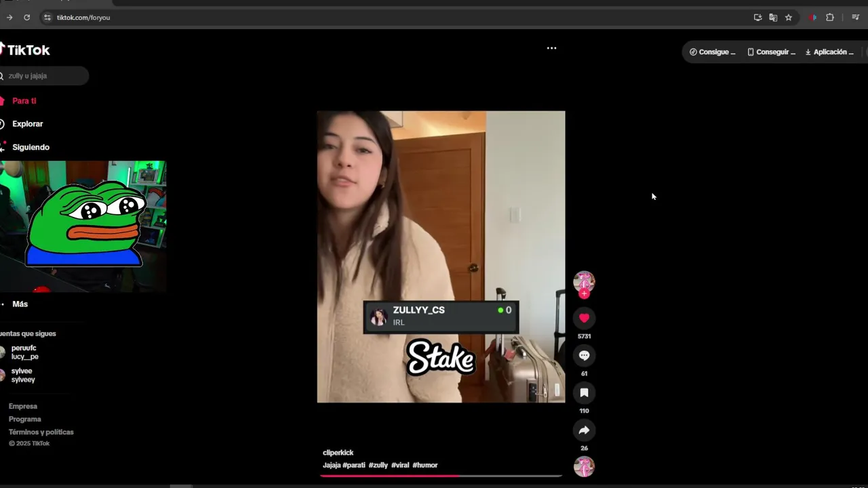Click the browser address bar URL

coord(83,18)
